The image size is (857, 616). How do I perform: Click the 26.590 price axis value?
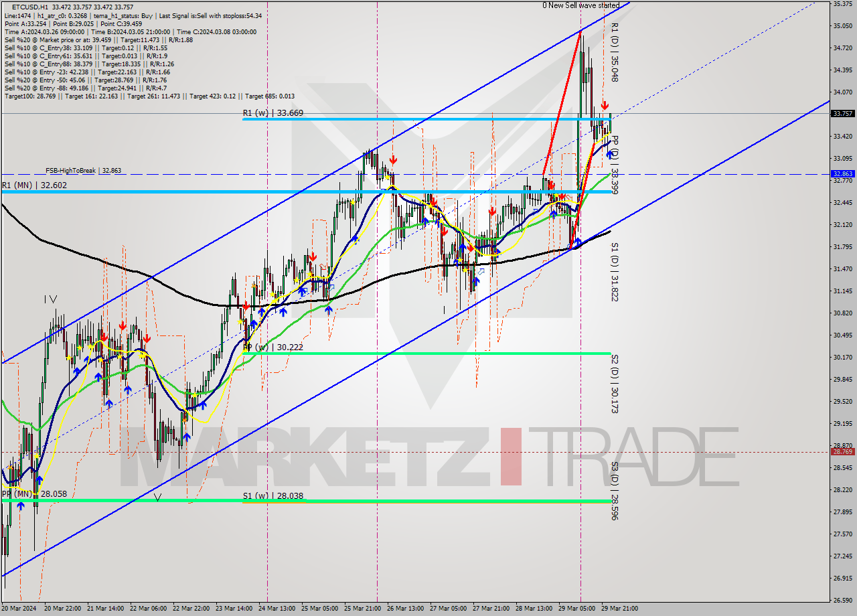click(x=842, y=601)
